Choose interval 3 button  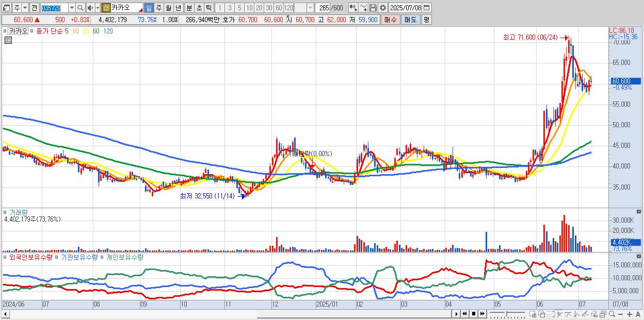[229, 8]
